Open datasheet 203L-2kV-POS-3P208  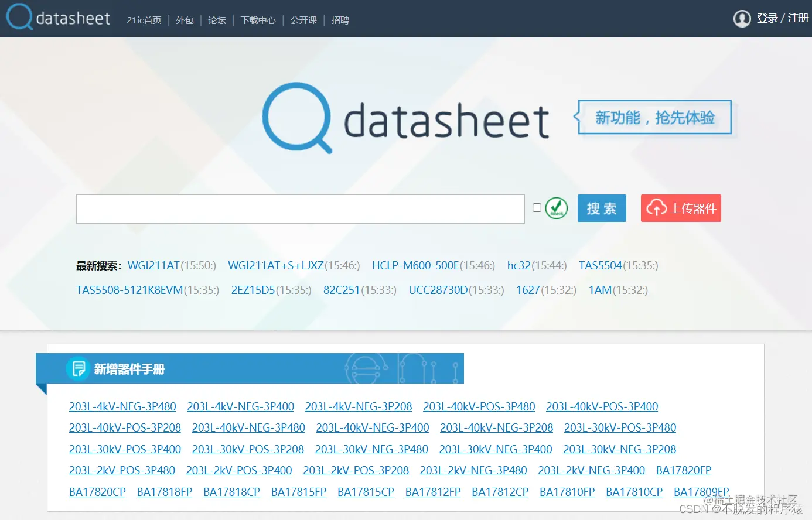coord(356,470)
